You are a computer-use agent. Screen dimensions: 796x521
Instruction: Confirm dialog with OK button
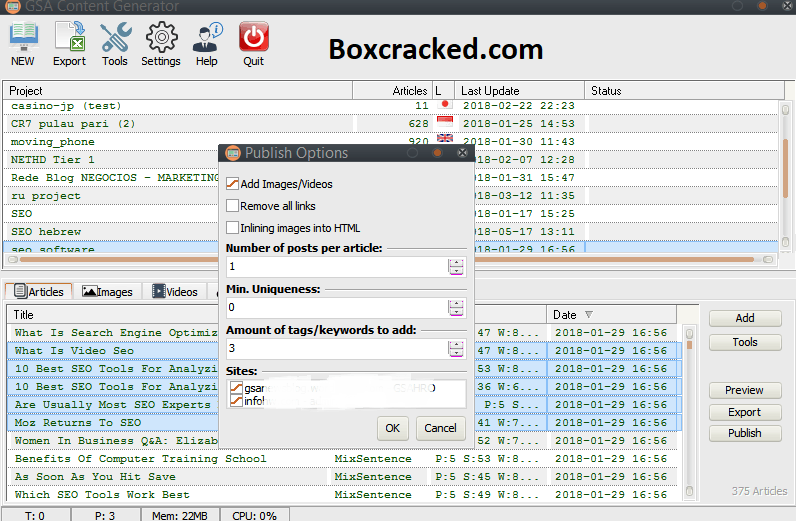392,428
